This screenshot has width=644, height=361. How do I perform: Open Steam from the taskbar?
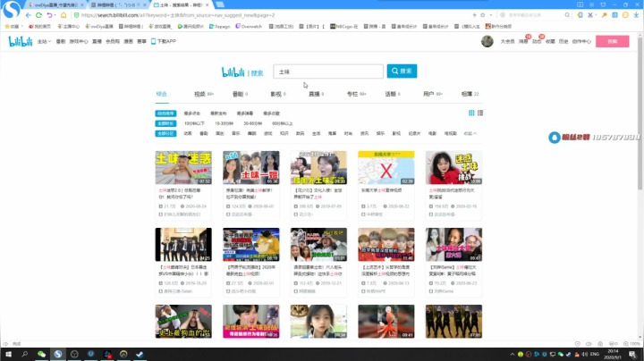pyautogui.click(x=140, y=354)
